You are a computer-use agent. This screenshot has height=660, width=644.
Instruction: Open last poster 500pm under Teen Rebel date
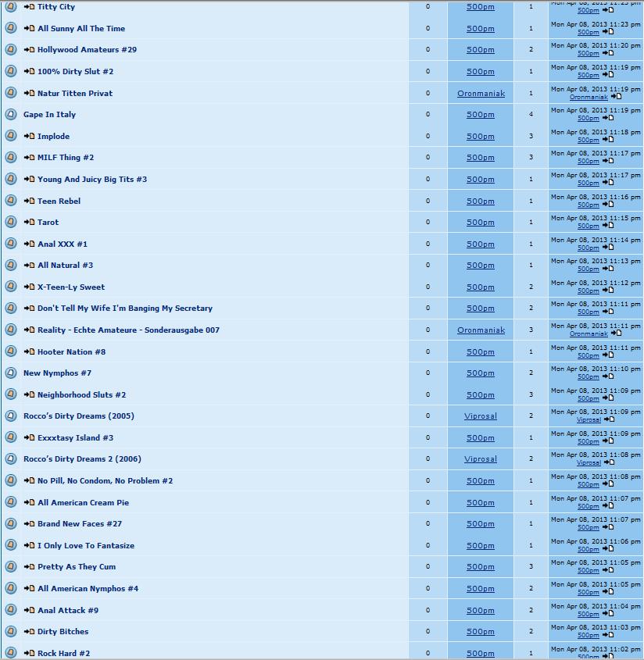click(588, 205)
